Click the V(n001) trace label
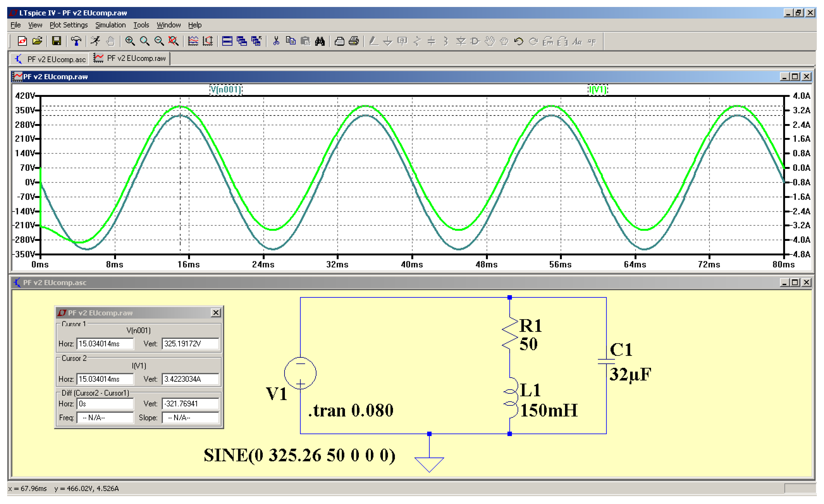The height and width of the screenshot is (504, 824). (x=226, y=90)
